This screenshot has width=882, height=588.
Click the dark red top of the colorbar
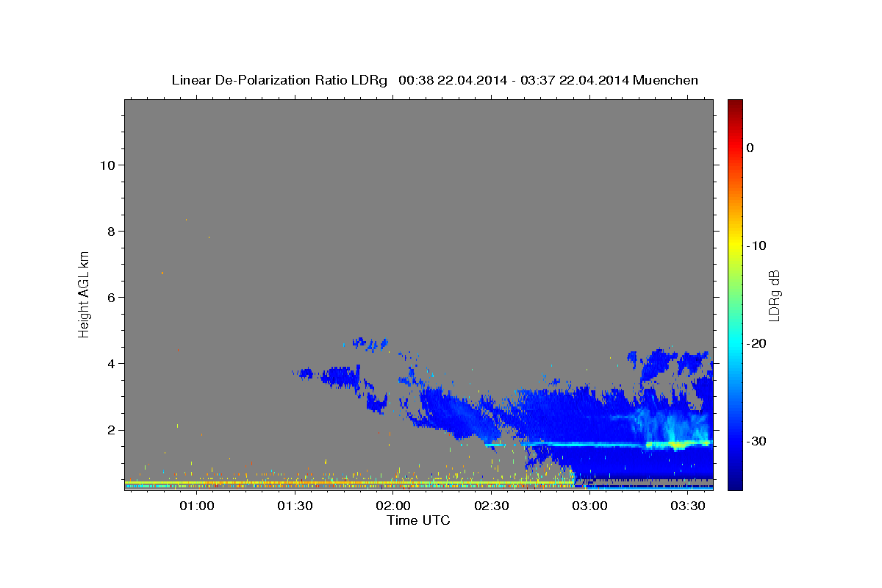735,104
